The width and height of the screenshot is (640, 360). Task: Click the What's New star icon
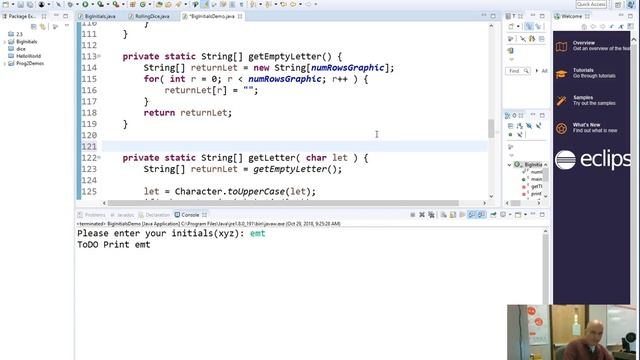click(x=562, y=129)
